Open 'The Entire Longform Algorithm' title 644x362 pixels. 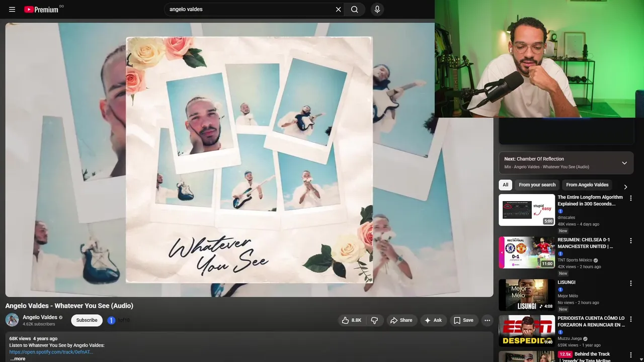click(x=590, y=201)
